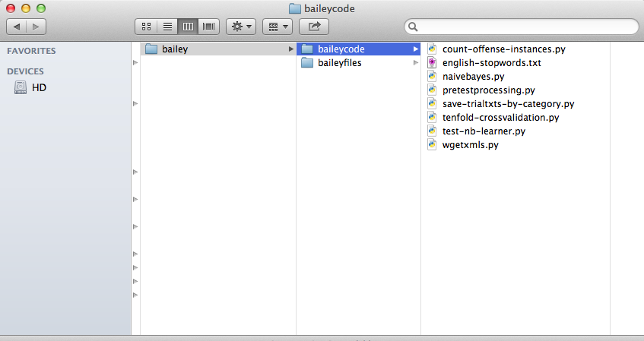Switch to list view mode
This screenshot has width=644, height=341.
click(x=167, y=27)
